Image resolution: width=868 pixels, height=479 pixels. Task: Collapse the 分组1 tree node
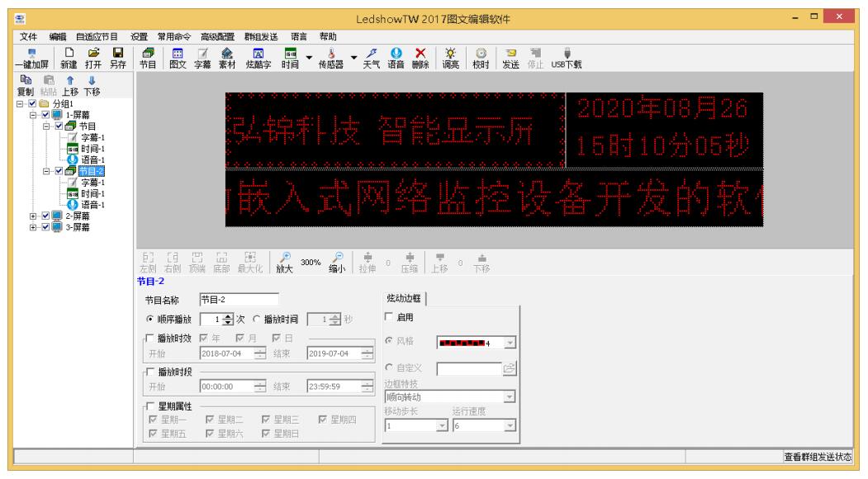[20, 103]
